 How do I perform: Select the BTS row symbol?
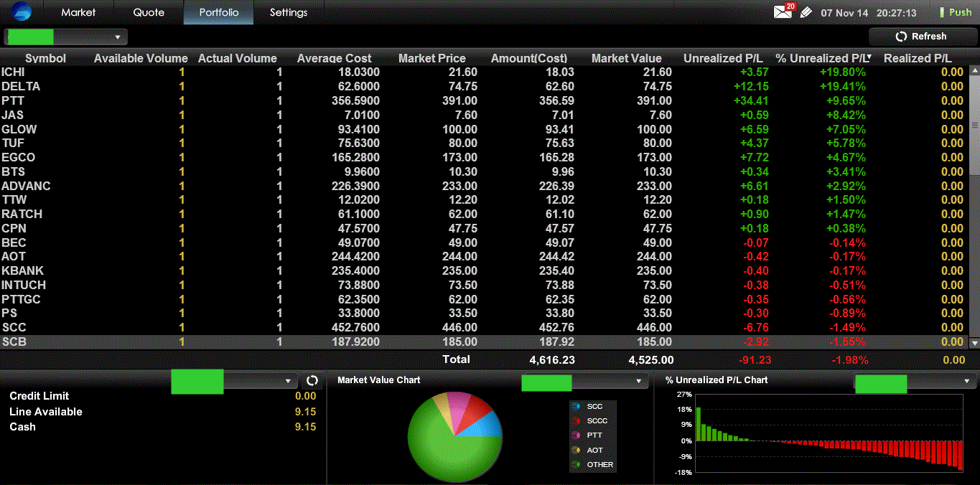(x=13, y=171)
